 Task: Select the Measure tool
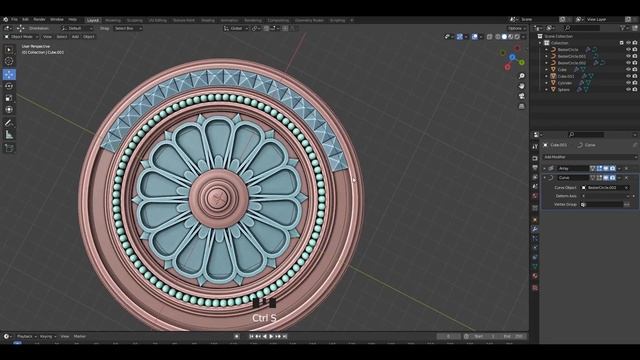click(x=9, y=135)
